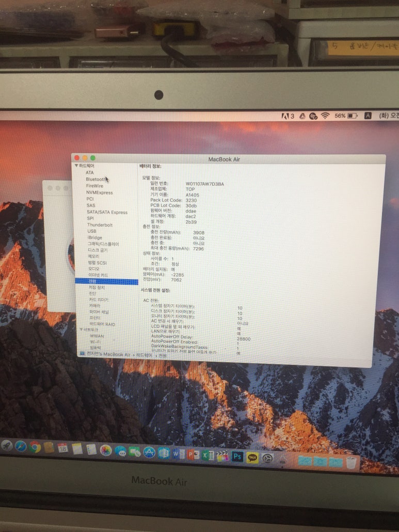This screenshot has height=532, width=399.
Task: Select 메모리 in the sidebar
Action: 93,256
